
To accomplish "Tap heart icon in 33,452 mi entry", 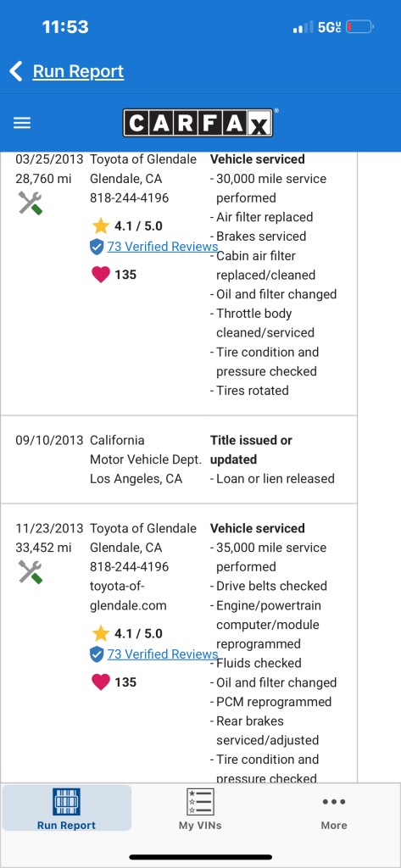I will (x=100, y=682).
